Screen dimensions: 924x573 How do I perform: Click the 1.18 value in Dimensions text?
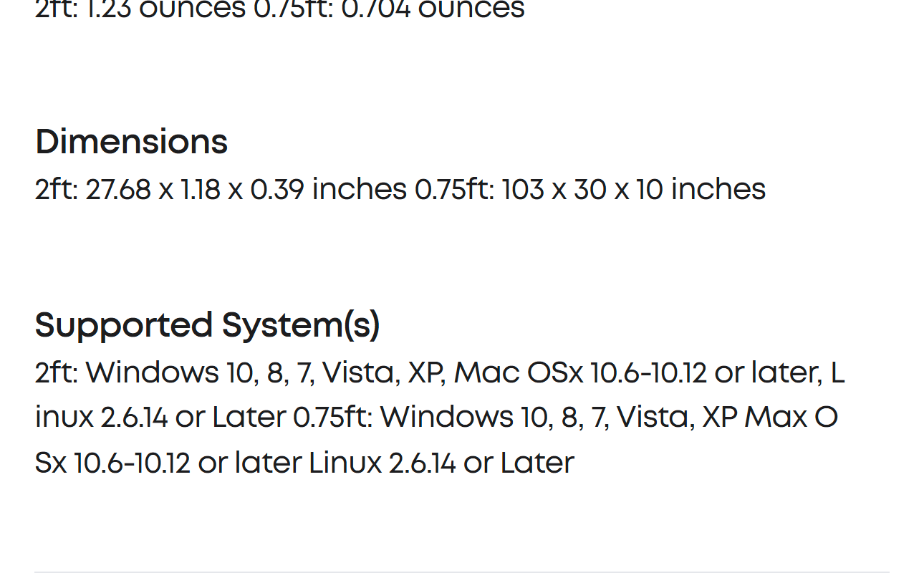201,190
